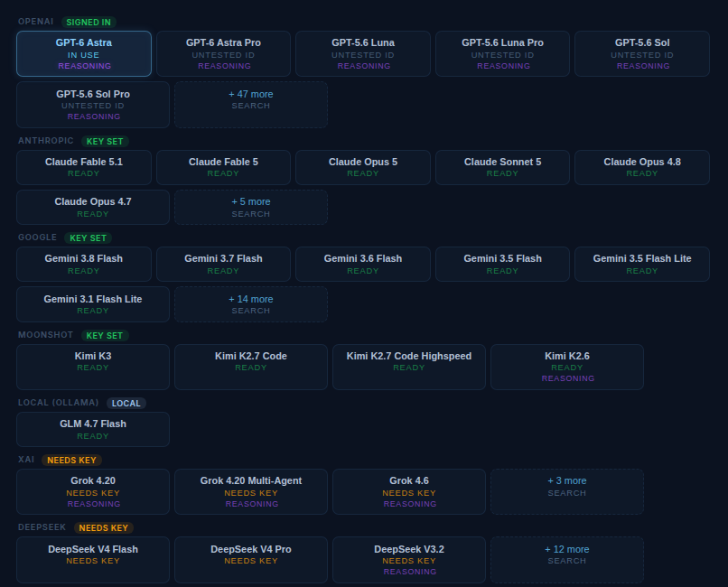
Task: Choose the GPT-6 Astra Pro model
Action: point(223,54)
